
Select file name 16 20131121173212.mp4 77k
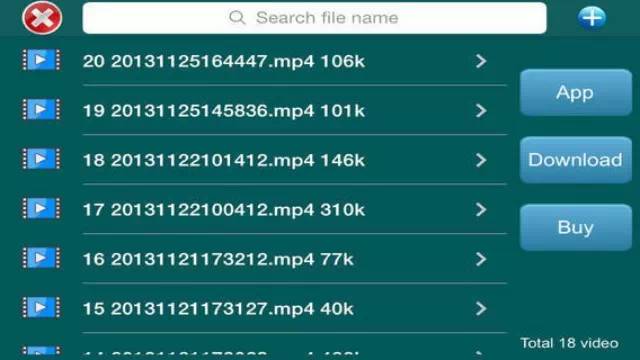pyautogui.click(x=218, y=259)
